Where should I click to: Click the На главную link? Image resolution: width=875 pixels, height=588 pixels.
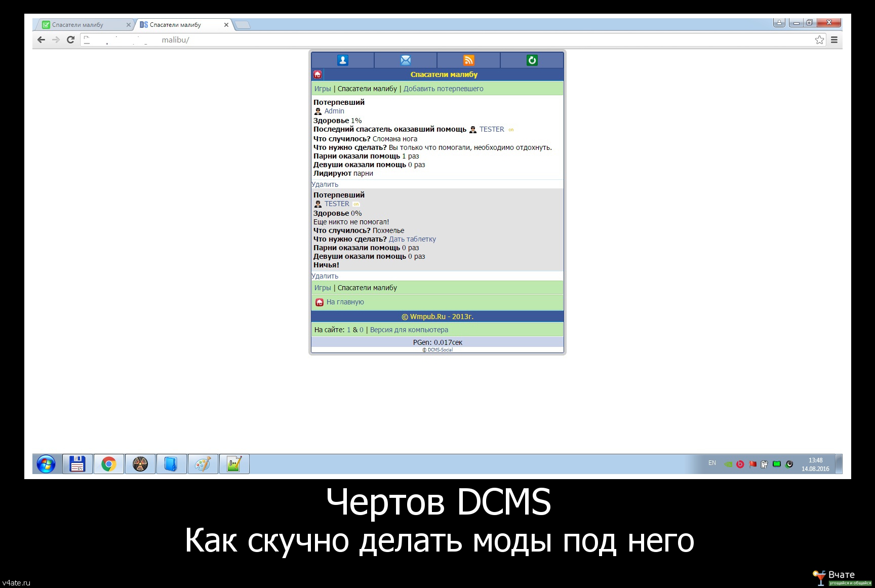pyautogui.click(x=345, y=302)
